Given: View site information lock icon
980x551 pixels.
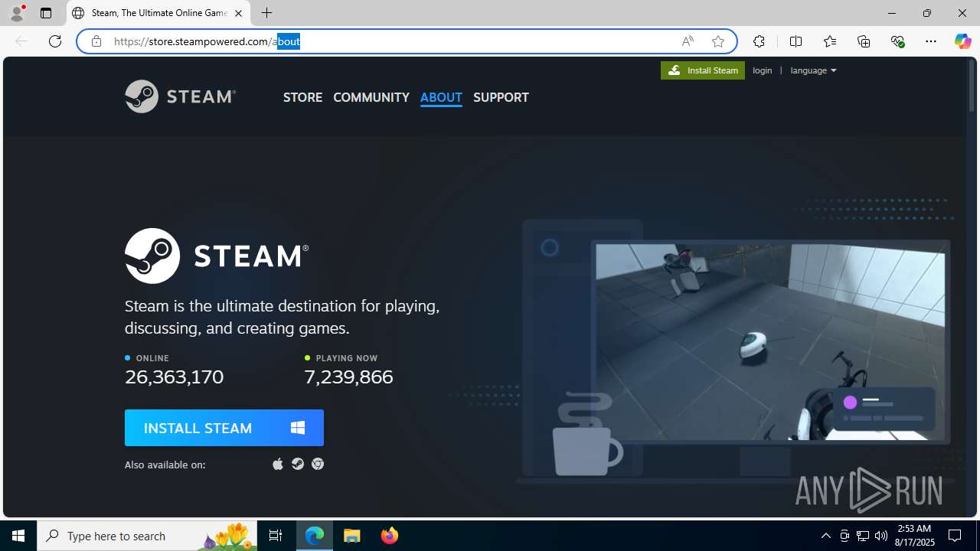Looking at the screenshot, I should pyautogui.click(x=96, y=41).
